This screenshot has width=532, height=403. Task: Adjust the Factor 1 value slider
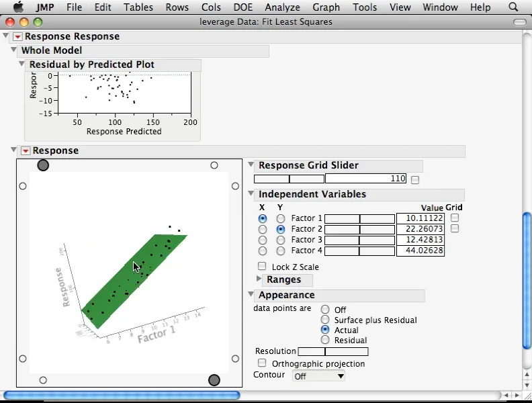point(359,219)
